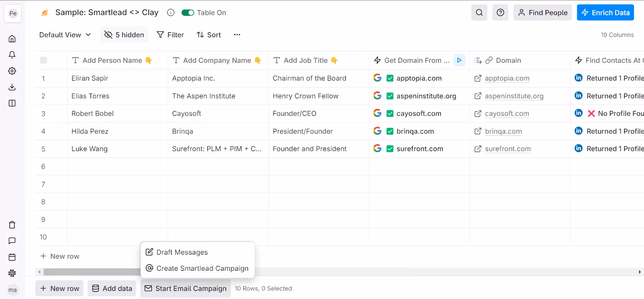Click LinkedIn icon in No Profile Found row
The height and width of the screenshot is (299, 644).
[x=578, y=113]
